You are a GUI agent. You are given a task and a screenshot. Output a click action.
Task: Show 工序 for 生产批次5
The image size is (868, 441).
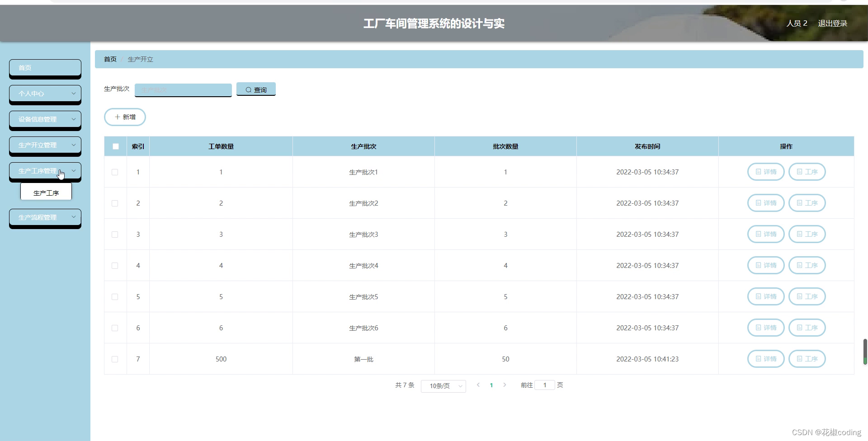[x=807, y=296]
